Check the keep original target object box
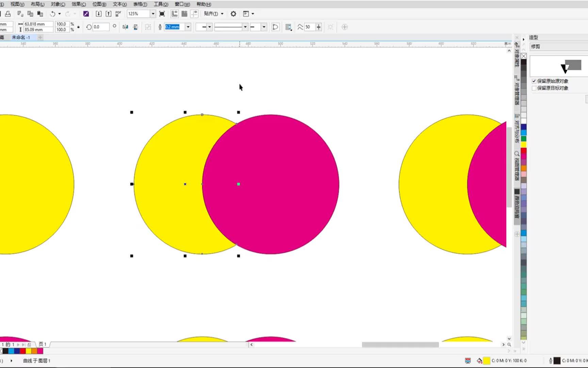The image size is (588, 368). (x=534, y=88)
